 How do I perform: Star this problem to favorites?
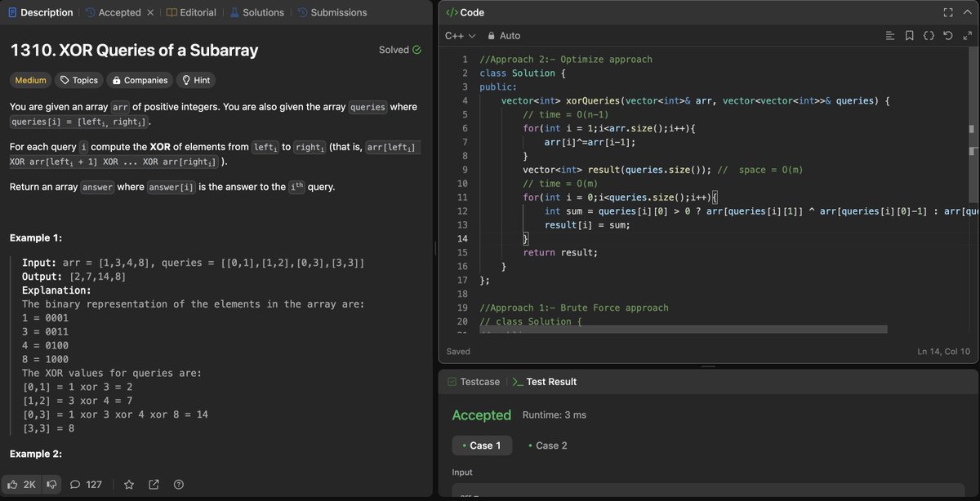tap(129, 485)
